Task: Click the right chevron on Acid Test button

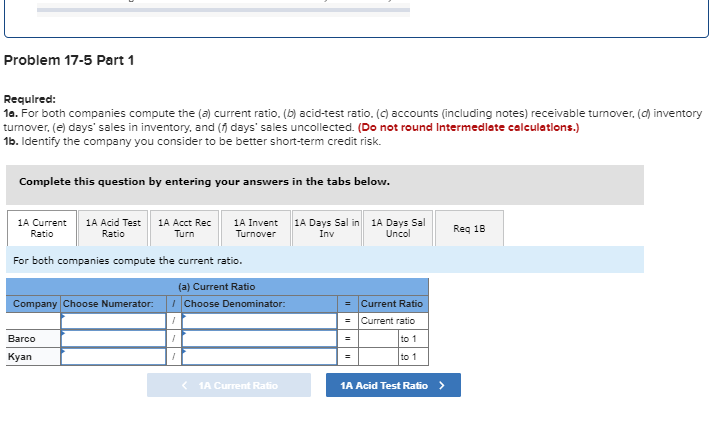Action: coord(442,385)
